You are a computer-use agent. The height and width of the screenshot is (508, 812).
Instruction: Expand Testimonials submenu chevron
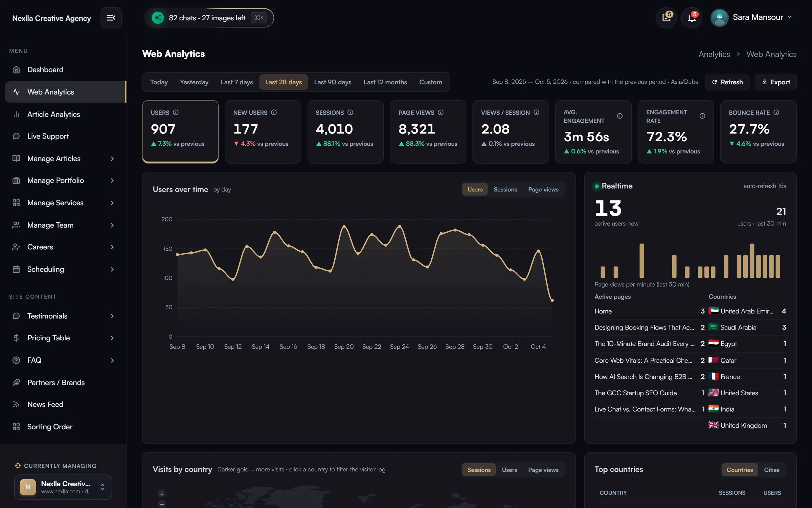(112, 316)
